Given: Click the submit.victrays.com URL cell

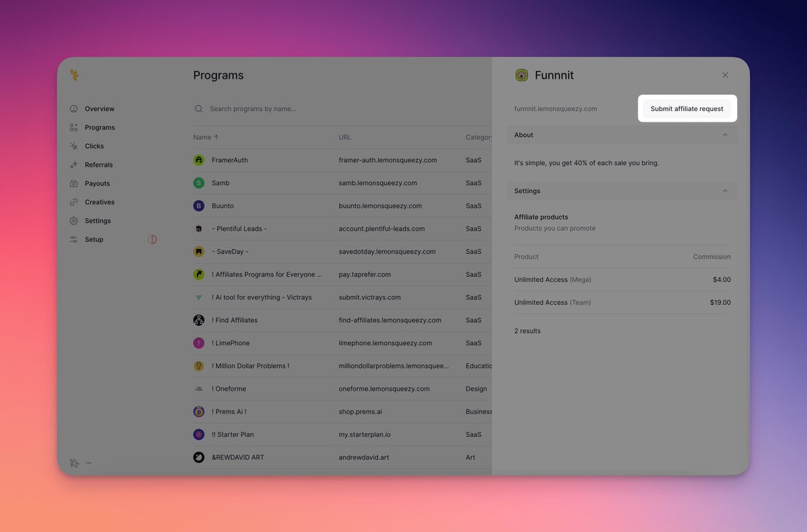Looking at the screenshot, I should pos(370,297).
